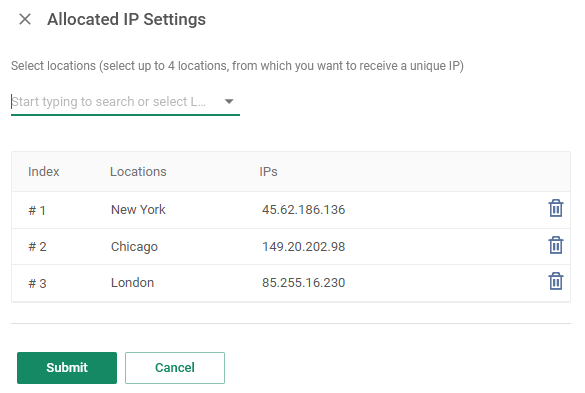Click the IP address 45.62.186.136
The width and height of the screenshot is (585, 393).
303,210
